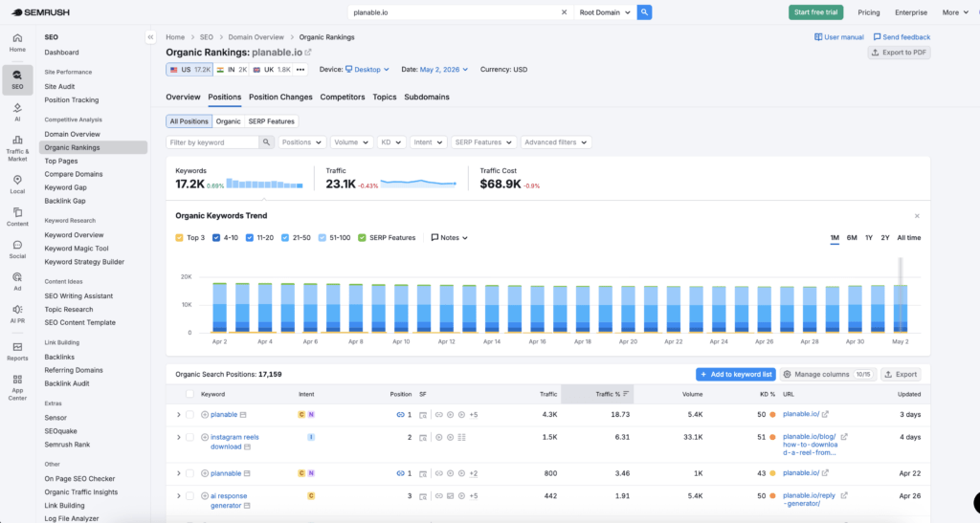
Task: Open Manage columns button
Action: click(x=828, y=375)
